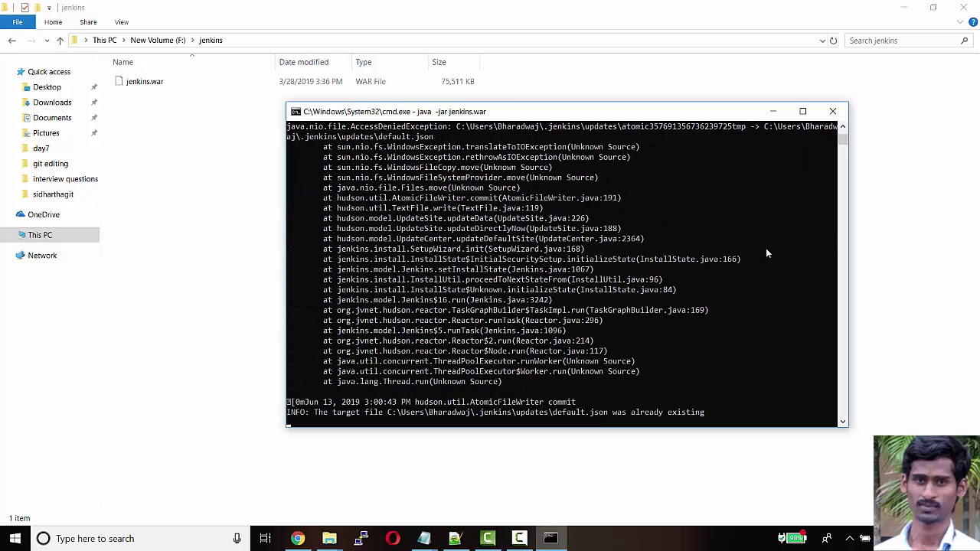Open Task View on the taskbar
The height and width of the screenshot is (551, 980).
click(265, 538)
